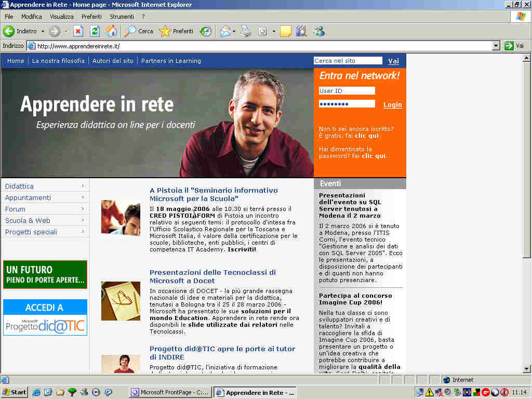Open the Pistoia Seminario informativo article title

pos(214,194)
